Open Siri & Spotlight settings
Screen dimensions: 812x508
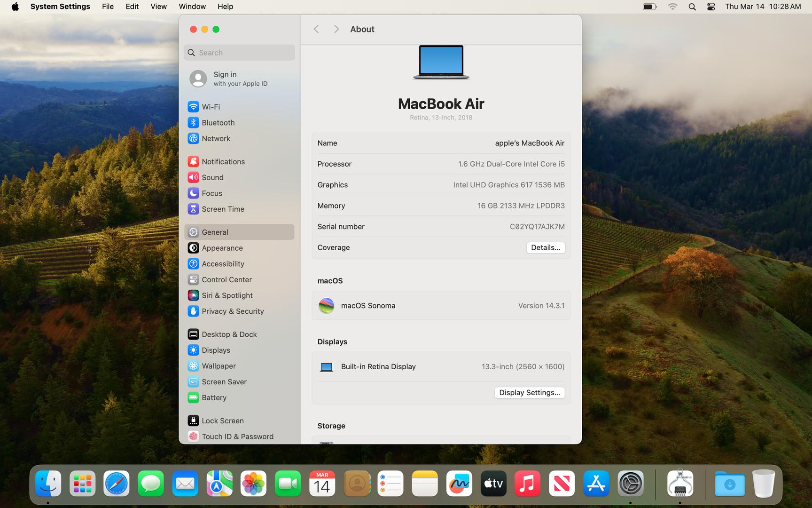[239, 295]
